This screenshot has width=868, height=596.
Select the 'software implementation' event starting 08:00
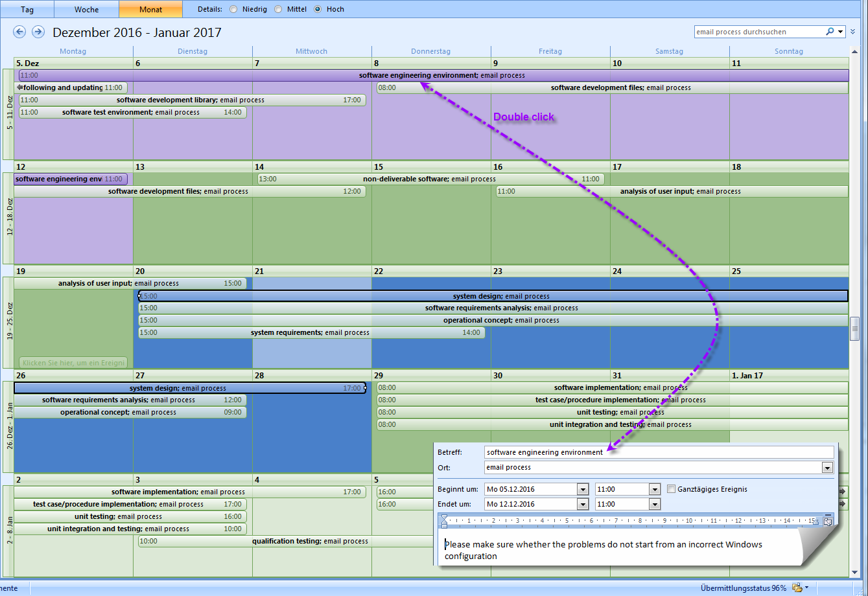tap(613, 387)
